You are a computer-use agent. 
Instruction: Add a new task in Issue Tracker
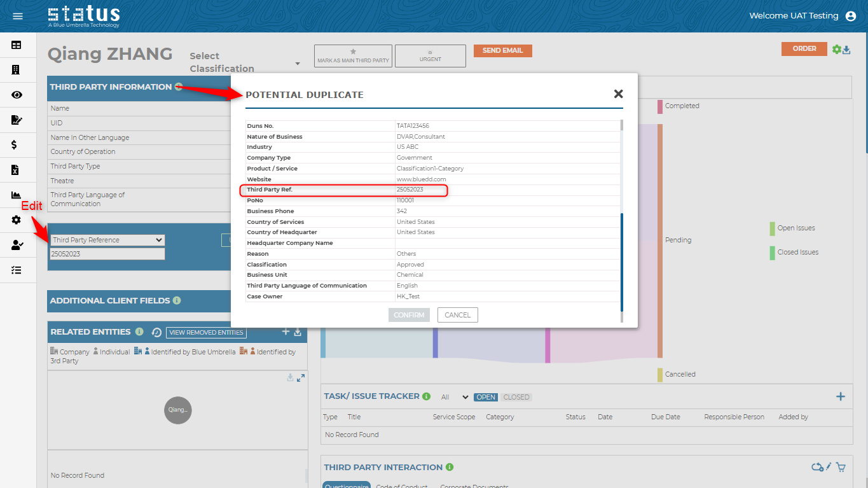[840, 397]
